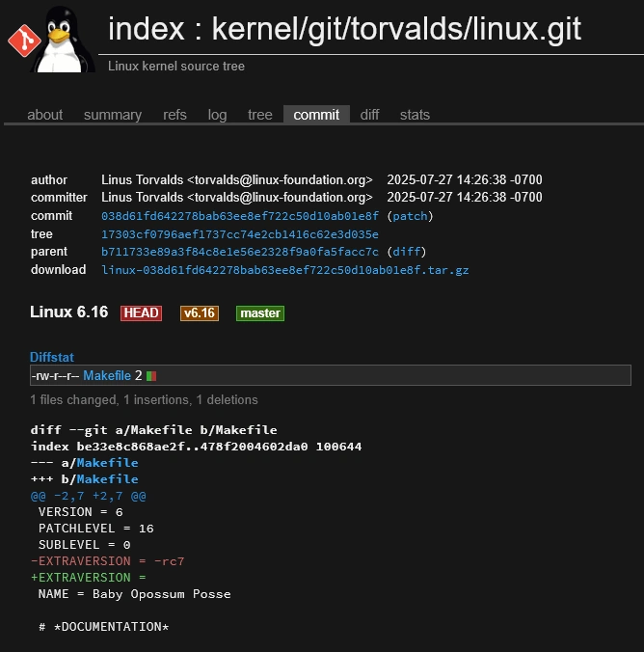The height and width of the screenshot is (652, 644).
Task: Open the b/Makefile link in diff
Action: tap(107, 479)
